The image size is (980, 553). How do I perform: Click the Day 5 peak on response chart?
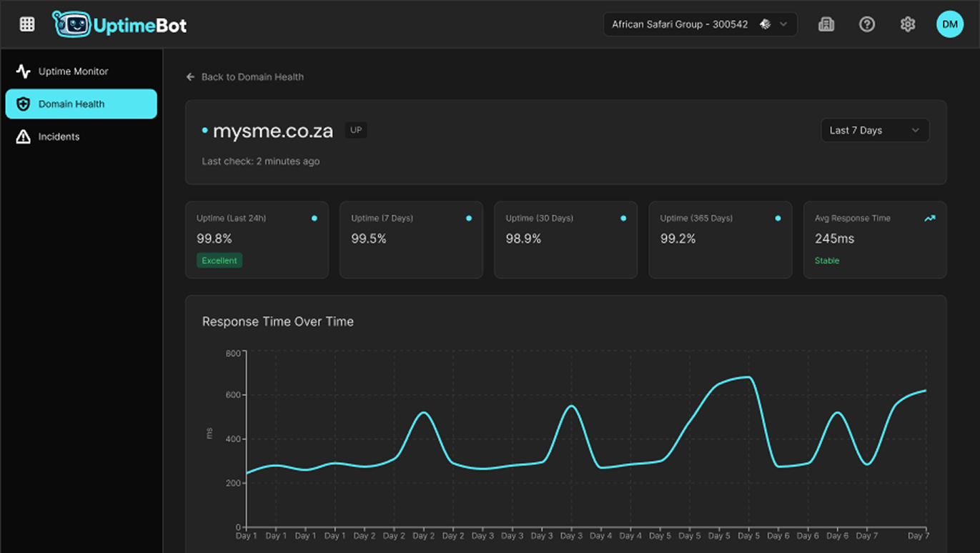point(748,377)
